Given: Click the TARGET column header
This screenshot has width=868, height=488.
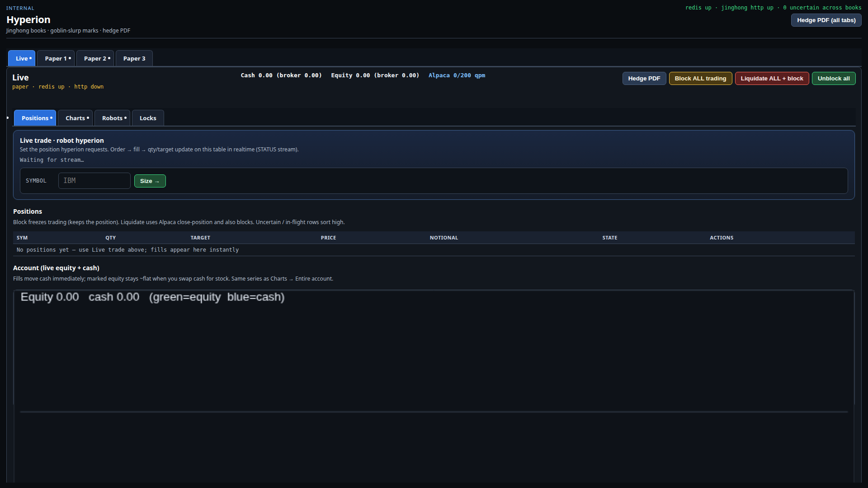Looking at the screenshot, I should pyautogui.click(x=200, y=238).
